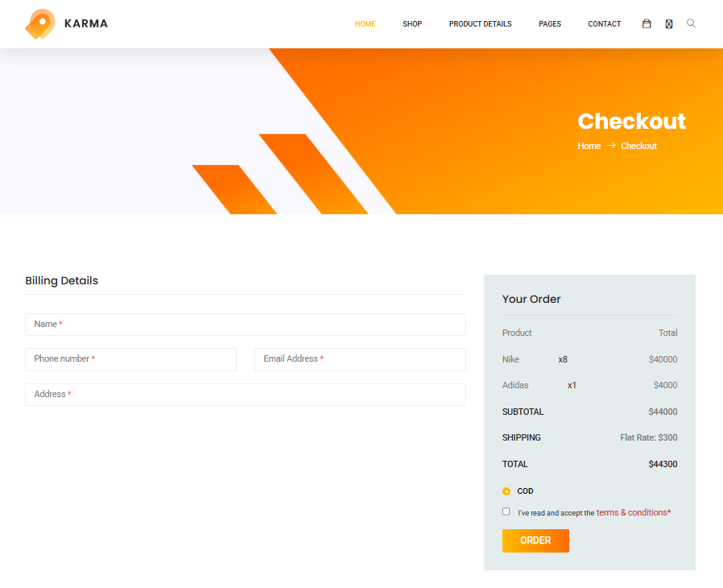Click Home in the breadcrumb
Screen dimensions: 723x588
click(589, 146)
